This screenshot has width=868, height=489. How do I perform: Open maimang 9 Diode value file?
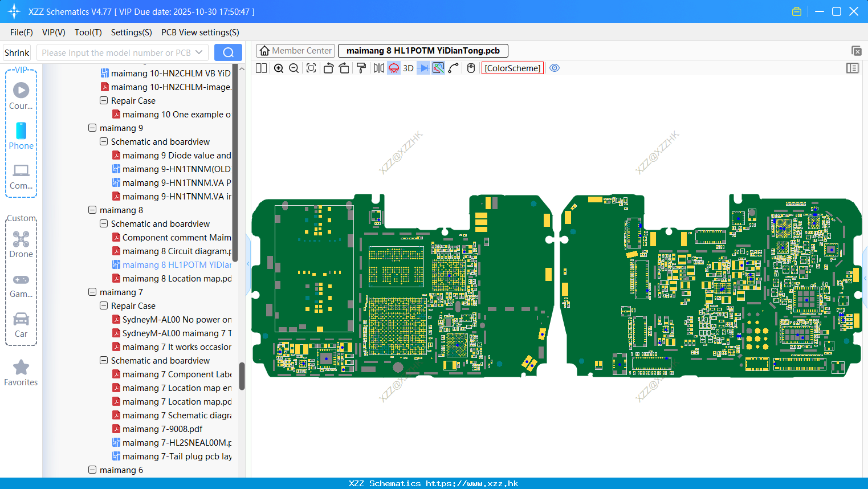pyautogui.click(x=172, y=156)
